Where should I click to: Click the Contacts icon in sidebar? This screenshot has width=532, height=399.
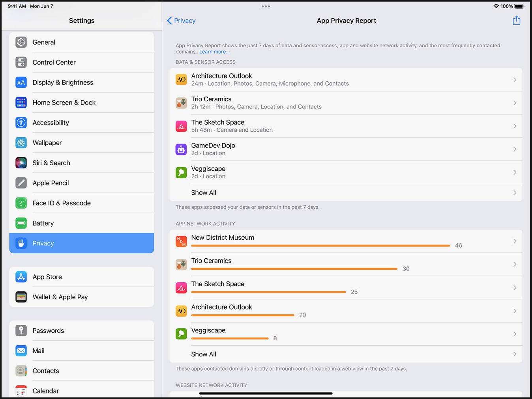(21, 371)
